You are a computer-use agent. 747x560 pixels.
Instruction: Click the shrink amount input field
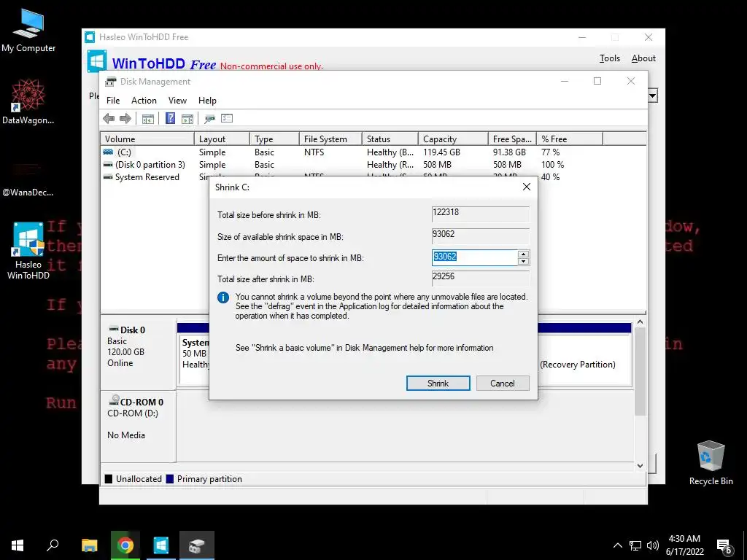pyautogui.click(x=474, y=257)
